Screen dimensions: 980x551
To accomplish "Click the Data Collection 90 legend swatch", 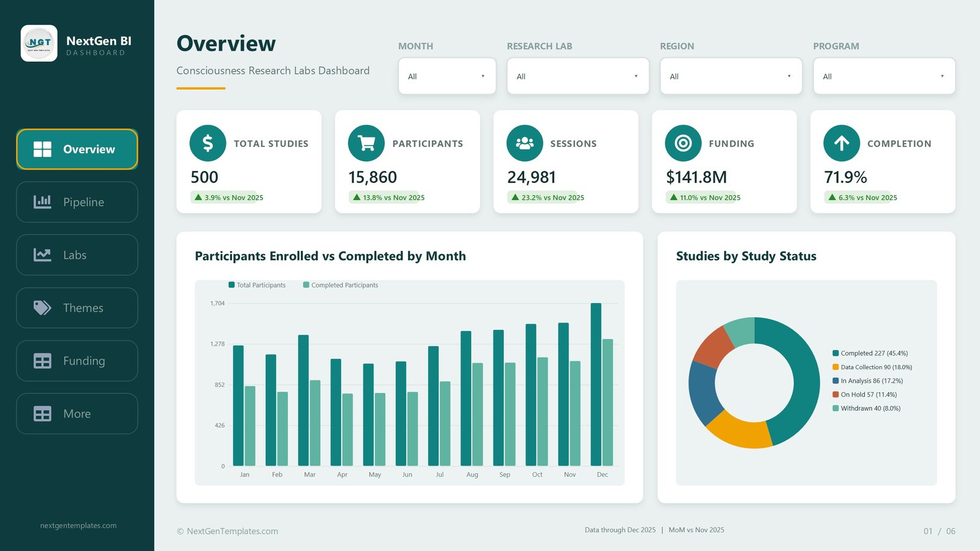I will pos(835,367).
